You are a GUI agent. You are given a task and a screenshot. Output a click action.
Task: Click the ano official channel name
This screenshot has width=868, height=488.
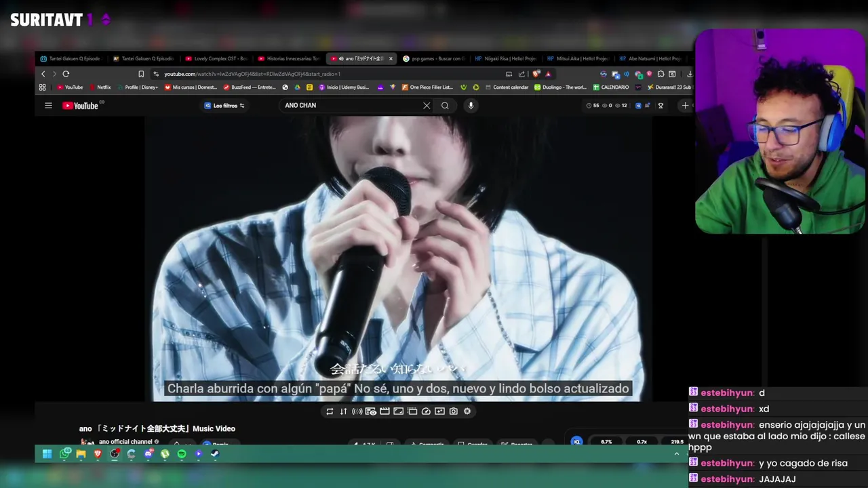coord(125,442)
